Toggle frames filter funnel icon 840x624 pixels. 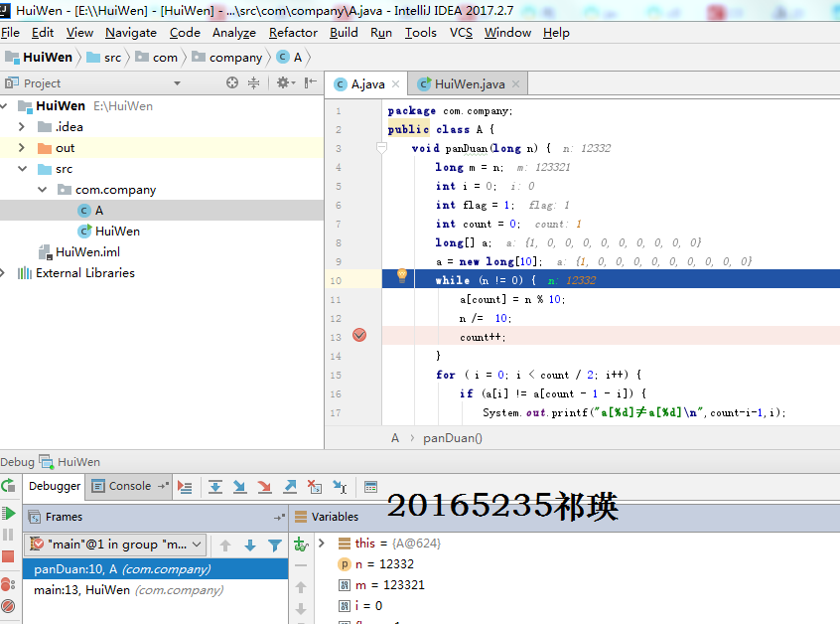(x=275, y=546)
